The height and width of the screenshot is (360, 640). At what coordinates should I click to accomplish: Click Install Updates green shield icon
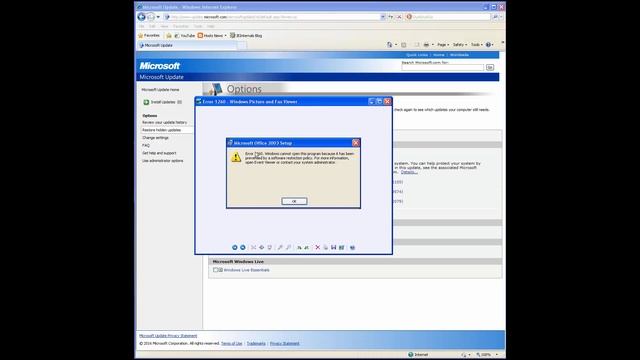coord(146,102)
